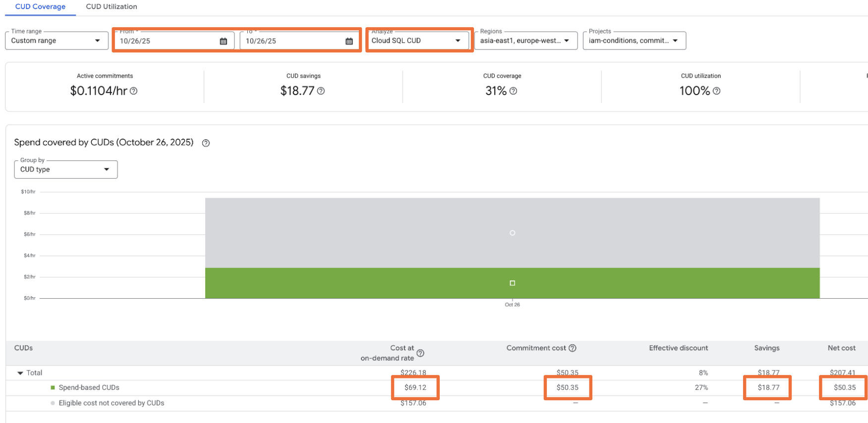Click help icon next to CUD savings amount
The width and height of the screenshot is (868, 423).
coord(321,91)
